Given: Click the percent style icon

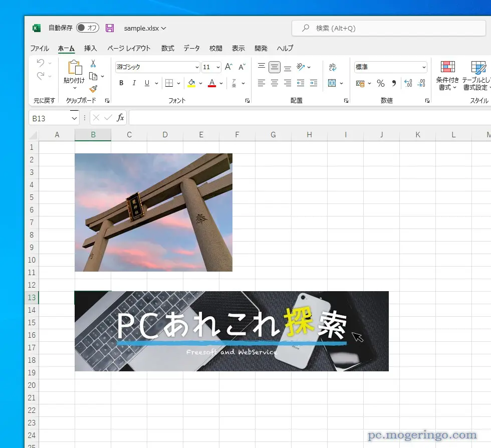Looking at the screenshot, I should pyautogui.click(x=380, y=83).
